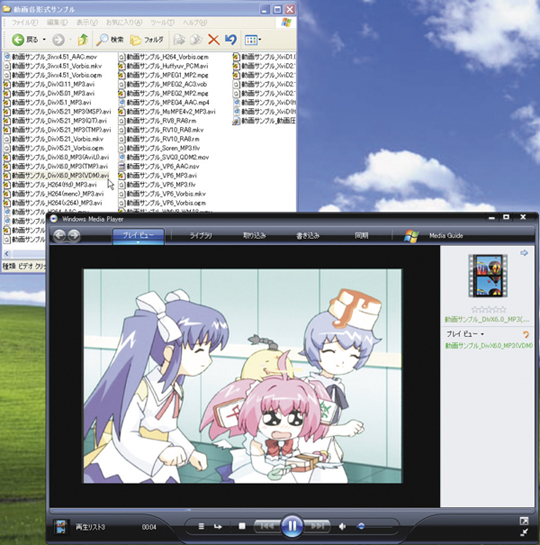Select the file H264_Vorbis.ogm

[x=164, y=57]
